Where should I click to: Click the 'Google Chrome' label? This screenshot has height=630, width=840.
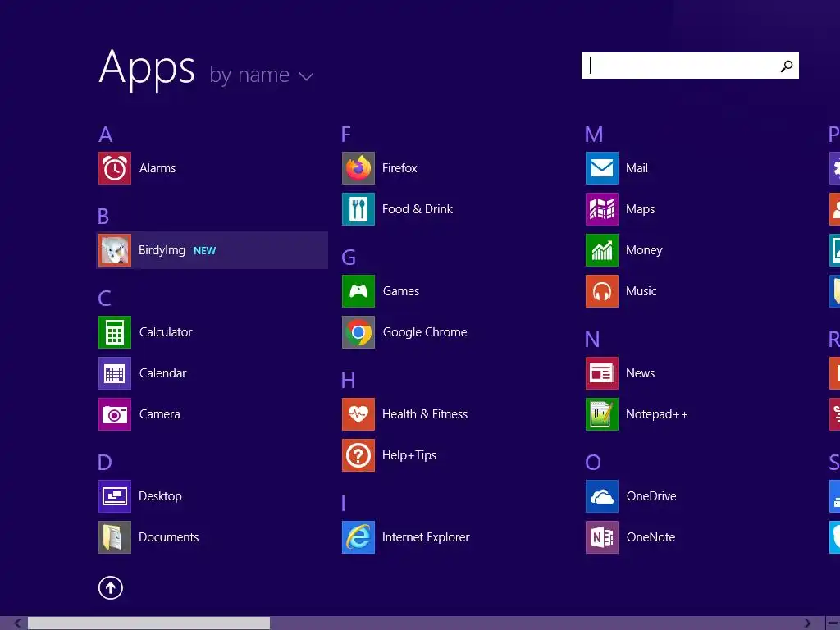(425, 333)
